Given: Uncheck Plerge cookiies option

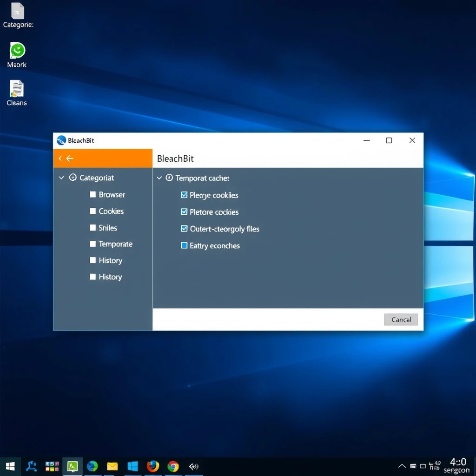Looking at the screenshot, I should [184, 195].
